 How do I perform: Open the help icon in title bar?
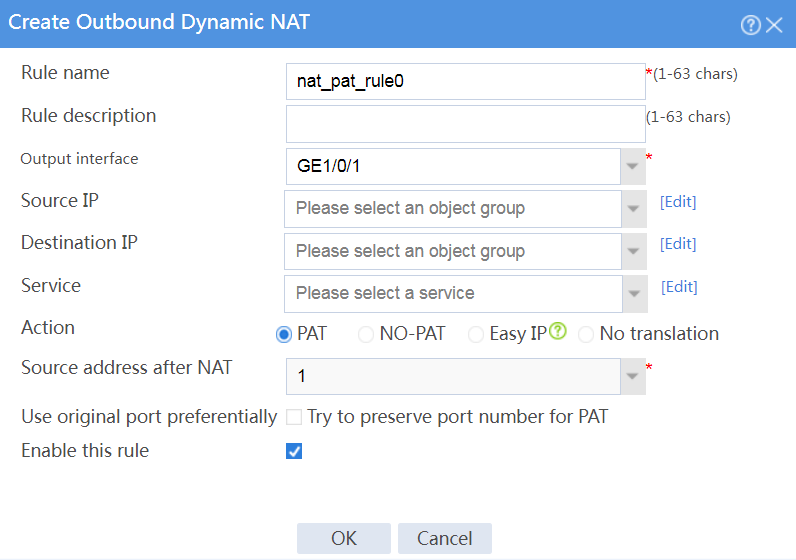750,24
